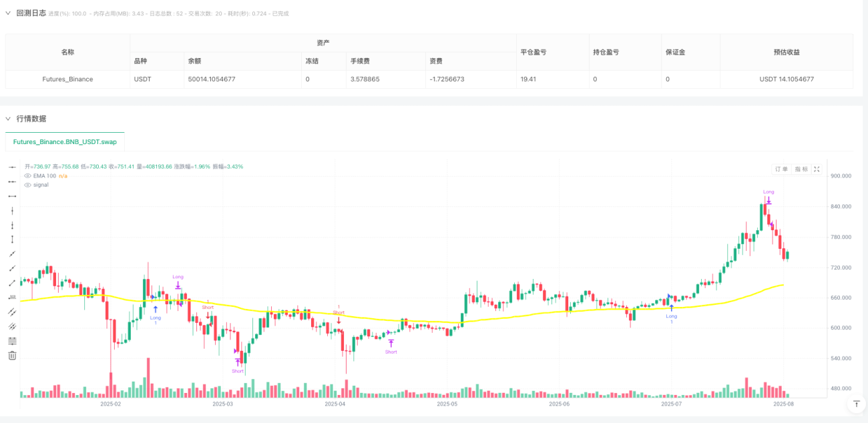Select the vertical segment drawing tool
Viewport: 868px width, 423px height.
11,239
